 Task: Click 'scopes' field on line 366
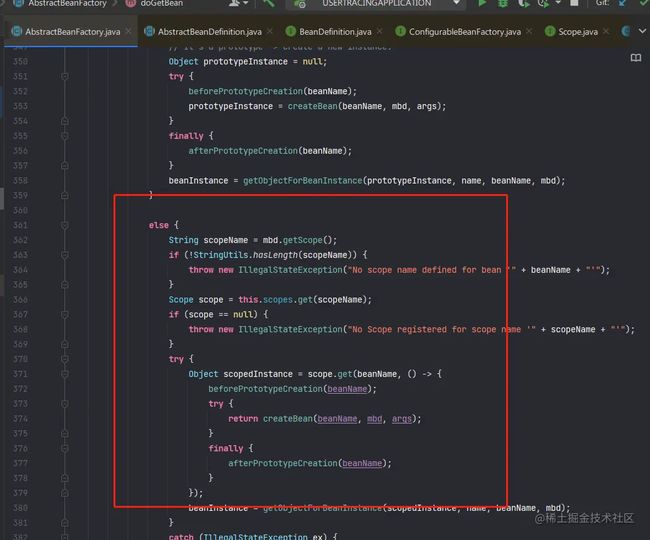pyautogui.click(x=278, y=300)
